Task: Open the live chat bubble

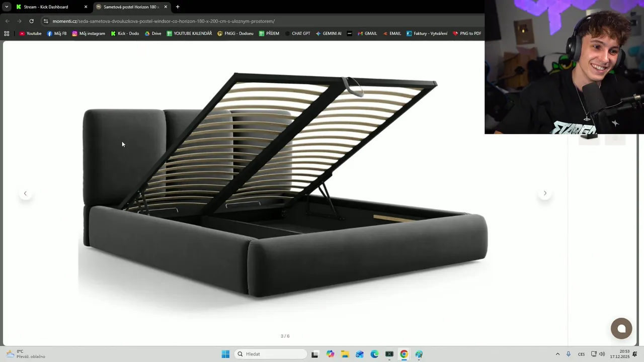Action: tap(621, 328)
